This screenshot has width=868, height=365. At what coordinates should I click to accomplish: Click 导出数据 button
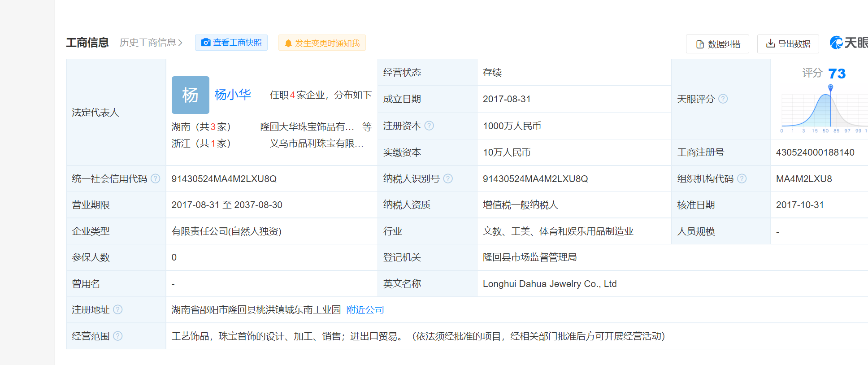tap(788, 44)
